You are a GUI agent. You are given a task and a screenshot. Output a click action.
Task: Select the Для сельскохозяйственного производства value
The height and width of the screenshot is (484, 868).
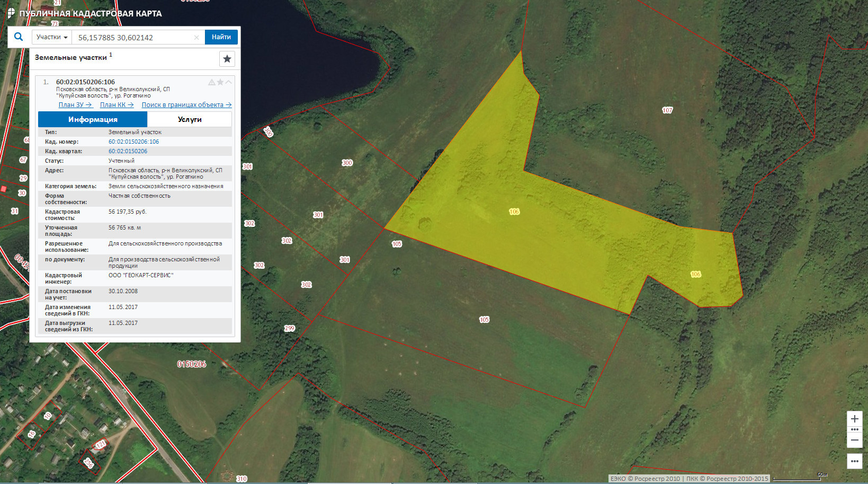point(165,243)
